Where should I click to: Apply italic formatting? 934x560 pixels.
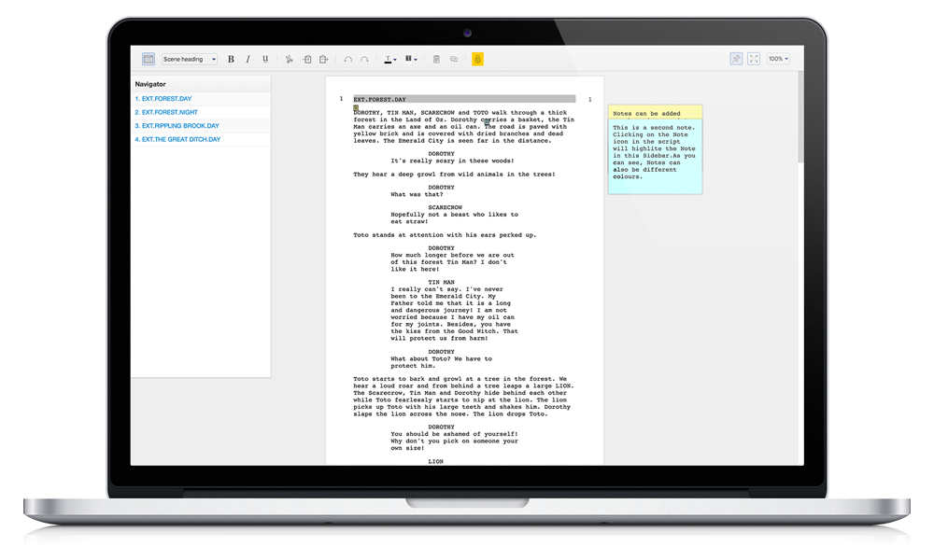pos(248,59)
